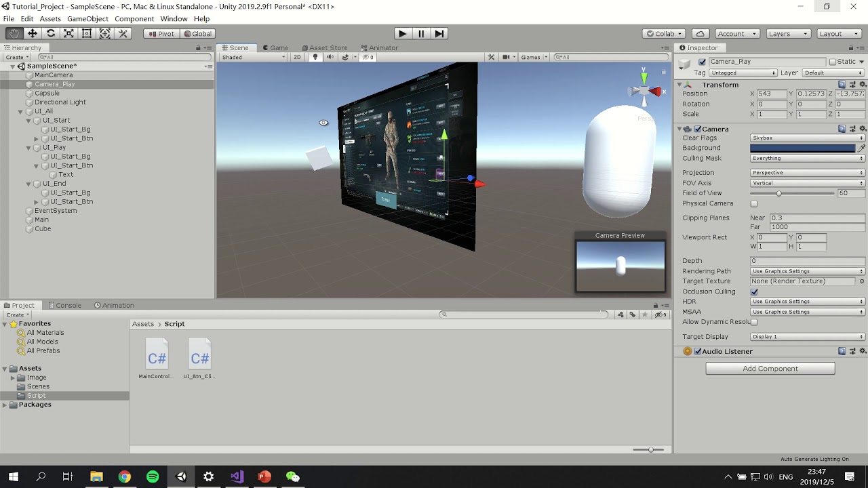
Task: Open Window menu
Action: coord(174,18)
